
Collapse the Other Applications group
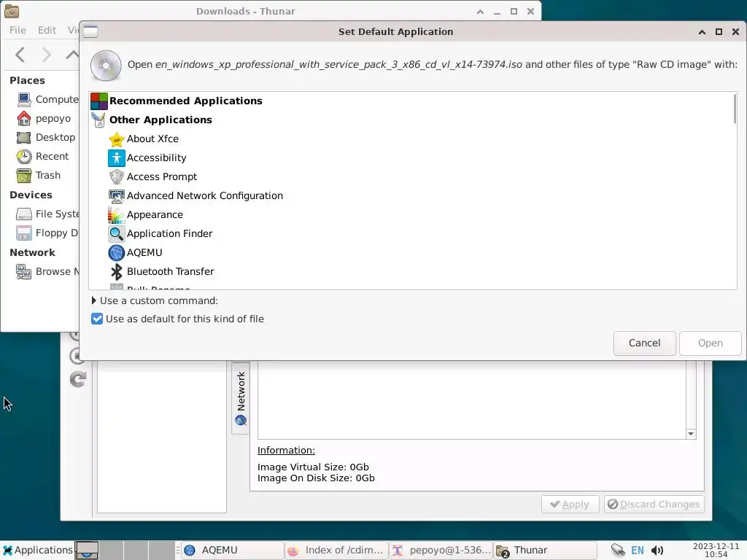click(160, 120)
